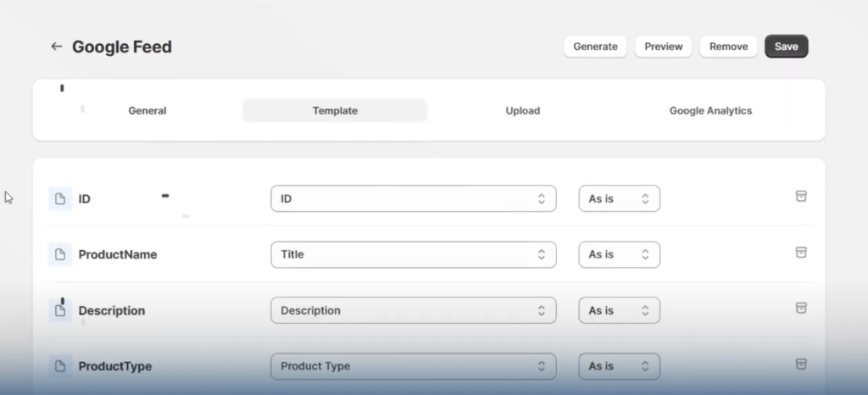Image resolution: width=868 pixels, height=395 pixels.
Task: Open the ID field mapping dropdown
Action: tap(413, 198)
